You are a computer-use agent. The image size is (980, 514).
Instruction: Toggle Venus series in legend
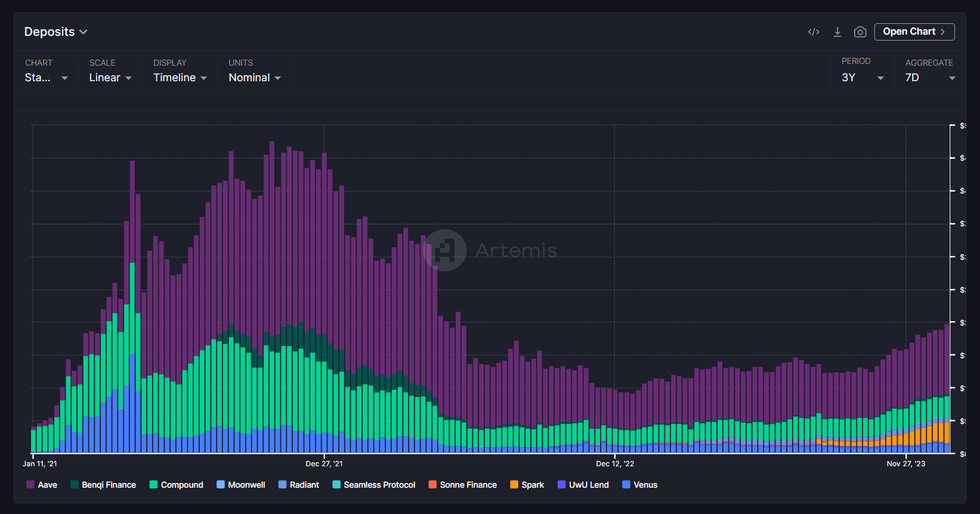click(x=640, y=485)
